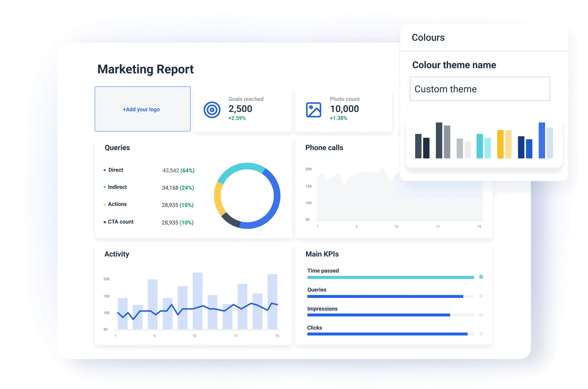Click the Colours panel heading
This screenshot has width=588, height=389.
(x=428, y=37)
